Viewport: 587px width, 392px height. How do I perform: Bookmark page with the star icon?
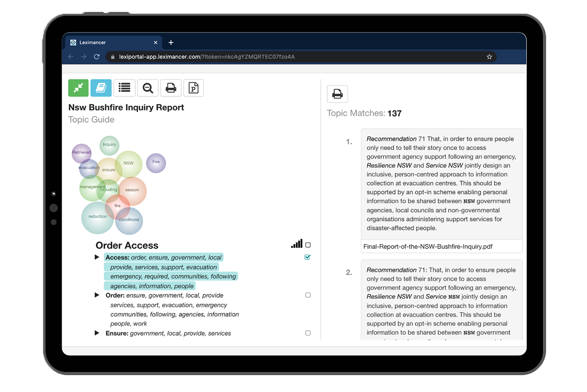tap(489, 57)
